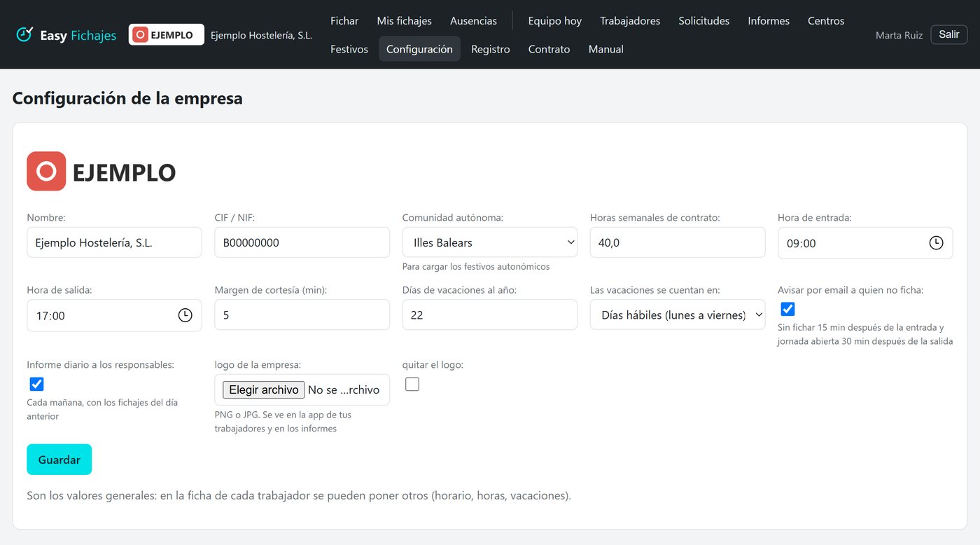
Task: Go to Solicitudes
Action: [703, 21]
